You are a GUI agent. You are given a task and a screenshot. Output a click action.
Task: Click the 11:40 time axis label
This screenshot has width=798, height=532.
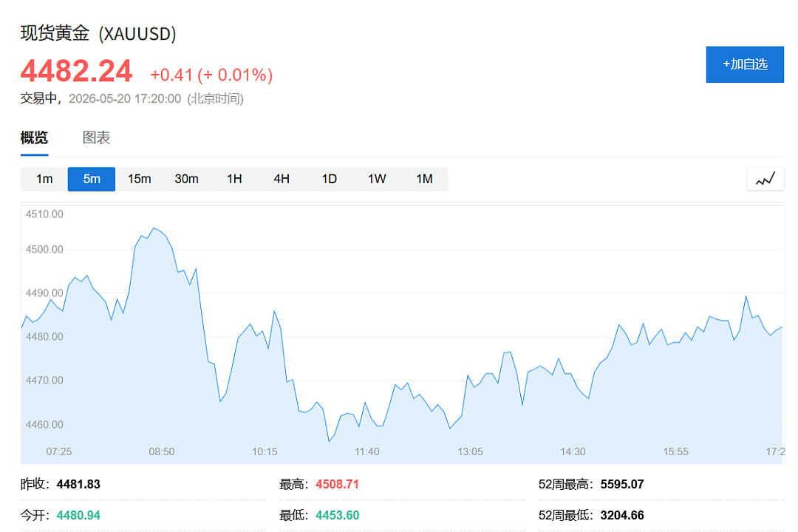click(367, 451)
